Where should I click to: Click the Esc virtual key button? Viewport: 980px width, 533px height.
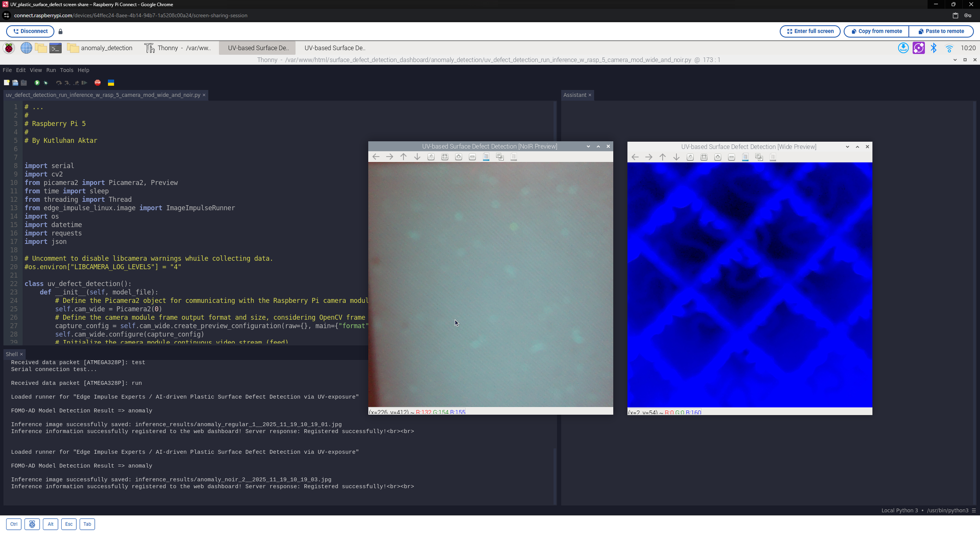(69, 524)
